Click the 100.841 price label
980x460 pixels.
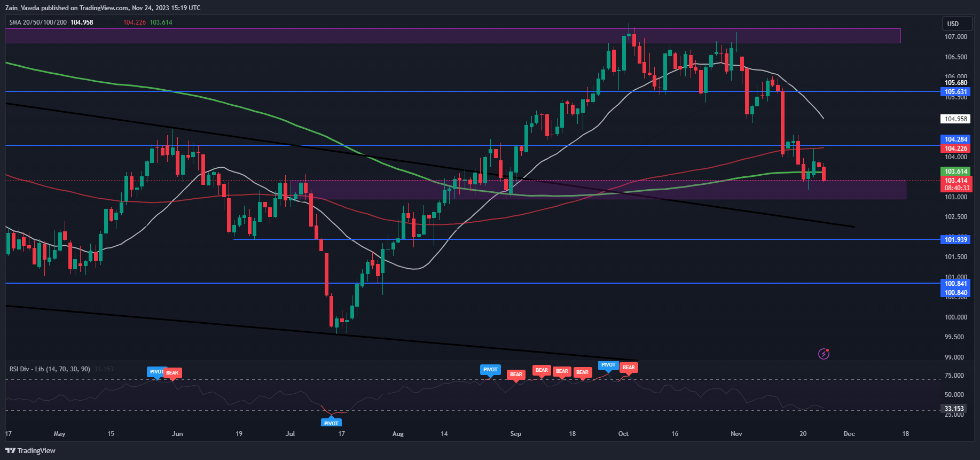[955, 284]
